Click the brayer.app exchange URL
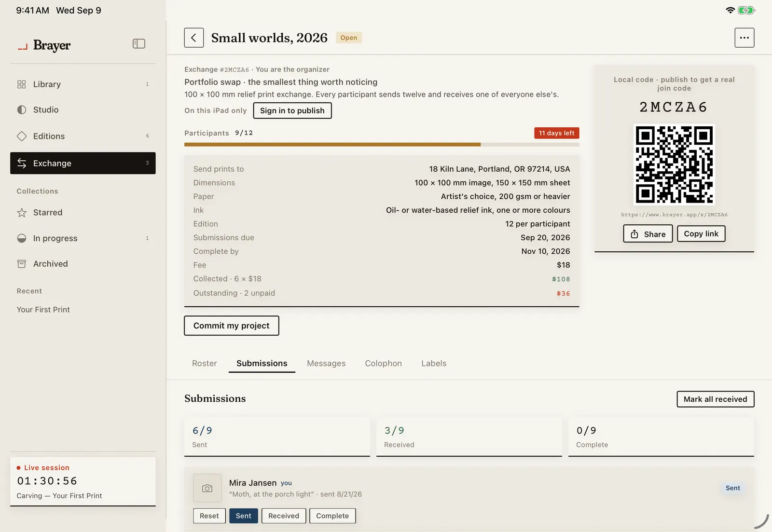 (x=674, y=215)
